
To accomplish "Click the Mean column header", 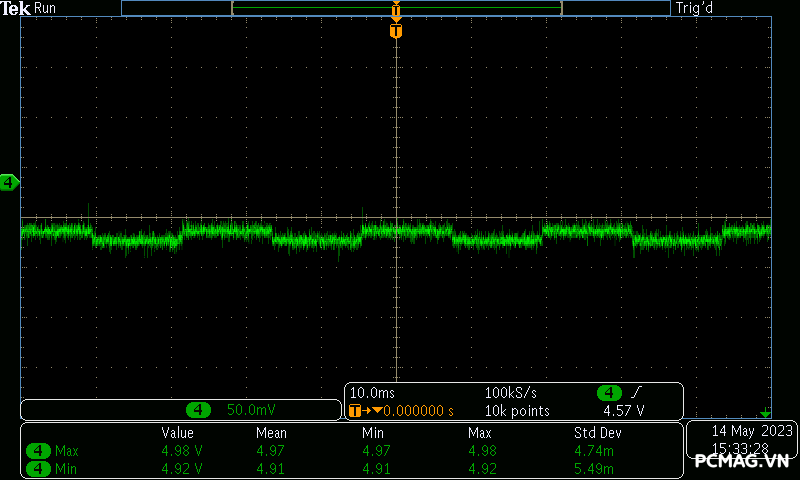I will tap(271, 433).
